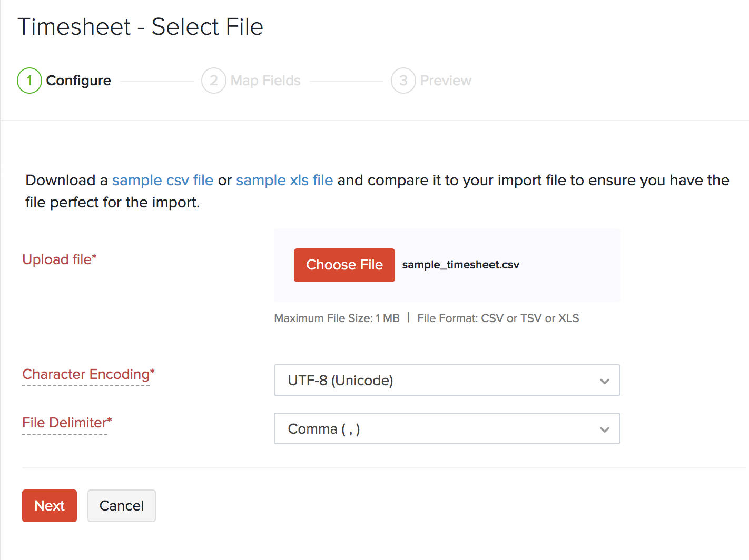
Task: Click the step 3 Preview circle icon
Action: [x=403, y=81]
